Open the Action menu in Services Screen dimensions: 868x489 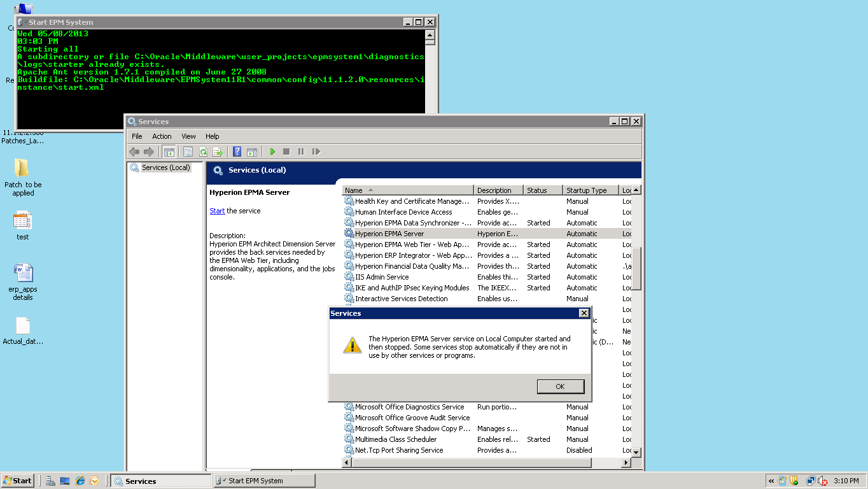click(x=162, y=136)
